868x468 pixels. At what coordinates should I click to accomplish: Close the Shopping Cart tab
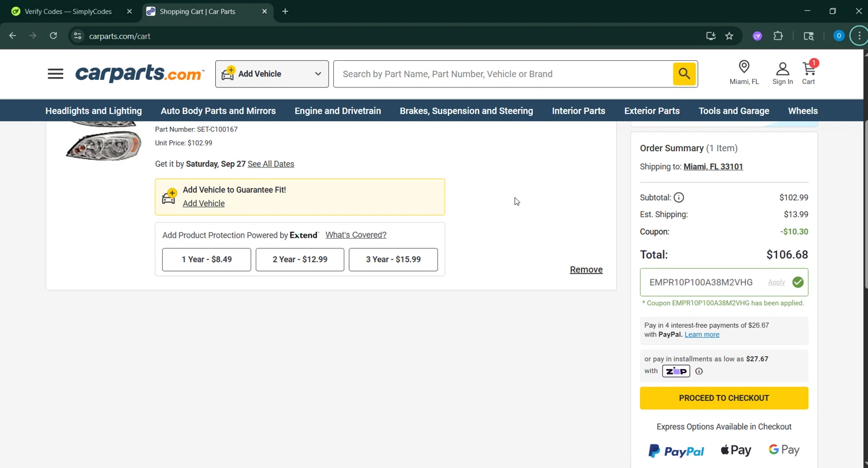[x=264, y=11]
